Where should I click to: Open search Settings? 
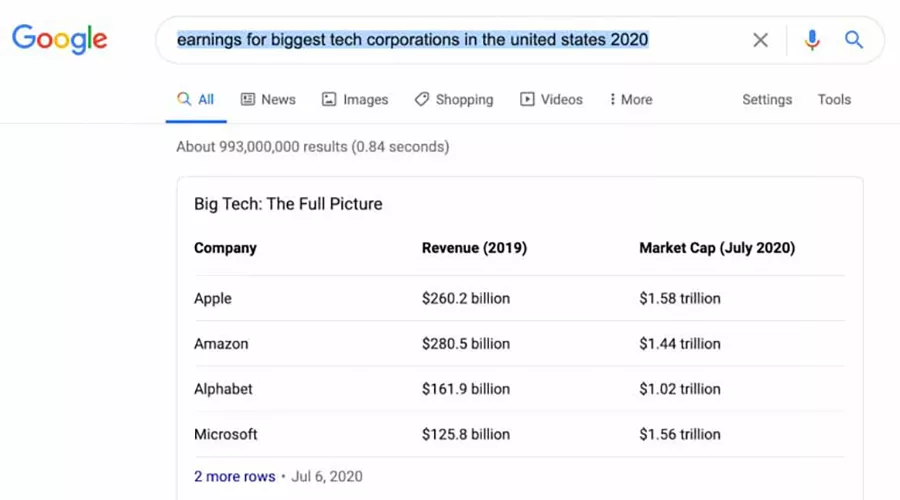click(767, 99)
